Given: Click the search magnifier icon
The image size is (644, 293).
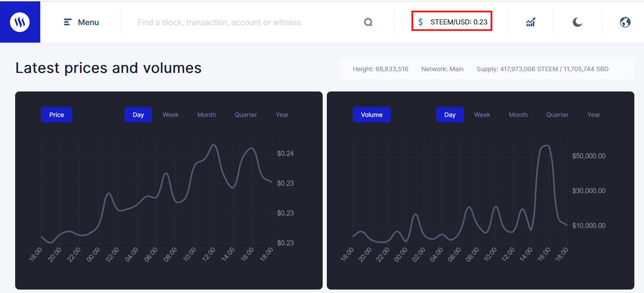Looking at the screenshot, I should coord(368,22).
